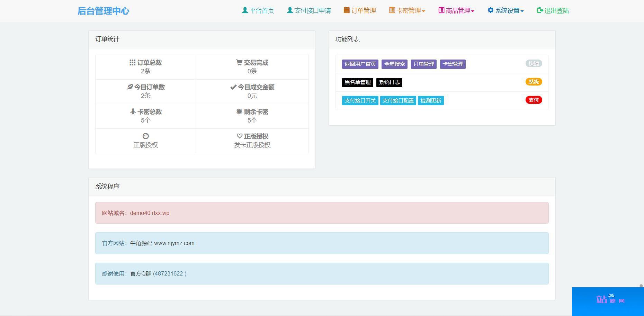Screen dimensions: 644x316
Task: Click the domain text demo40.rlxx.vip
Action: coord(150,213)
